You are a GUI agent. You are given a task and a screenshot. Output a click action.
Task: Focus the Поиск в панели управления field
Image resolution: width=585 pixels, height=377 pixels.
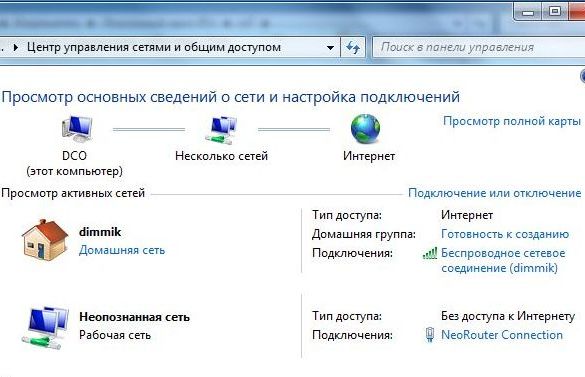(x=479, y=47)
